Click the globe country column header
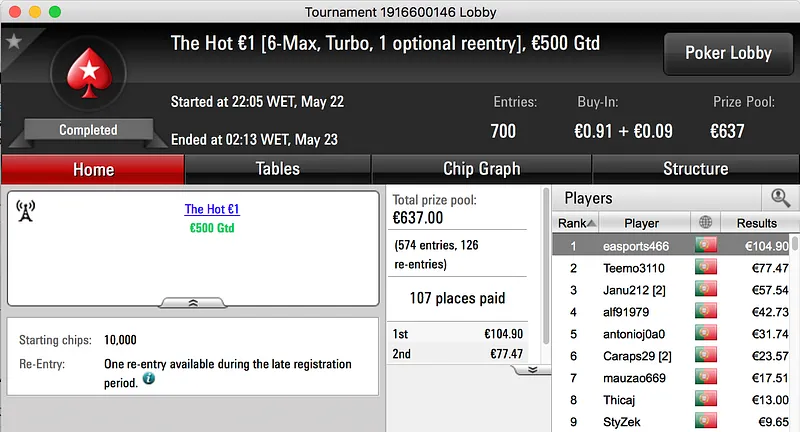800x432 pixels. [x=707, y=223]
